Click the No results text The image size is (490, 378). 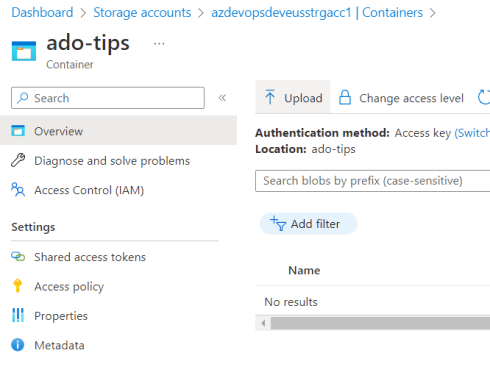tap(291, 302)
